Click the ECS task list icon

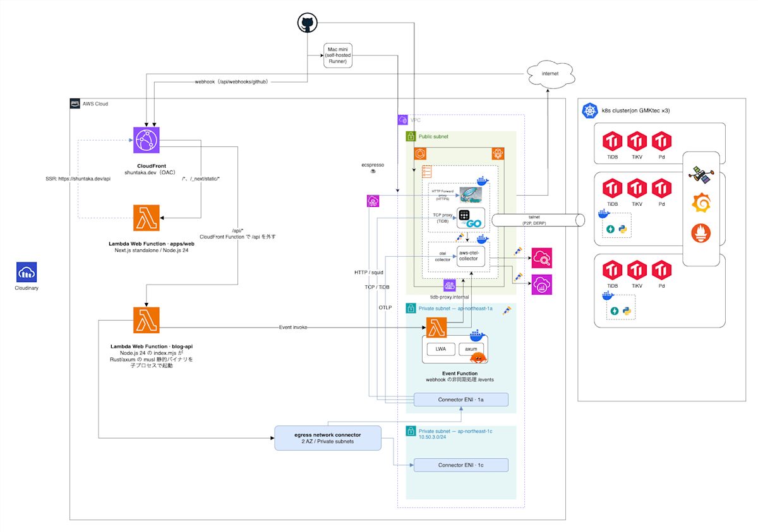tap(426, 171)
